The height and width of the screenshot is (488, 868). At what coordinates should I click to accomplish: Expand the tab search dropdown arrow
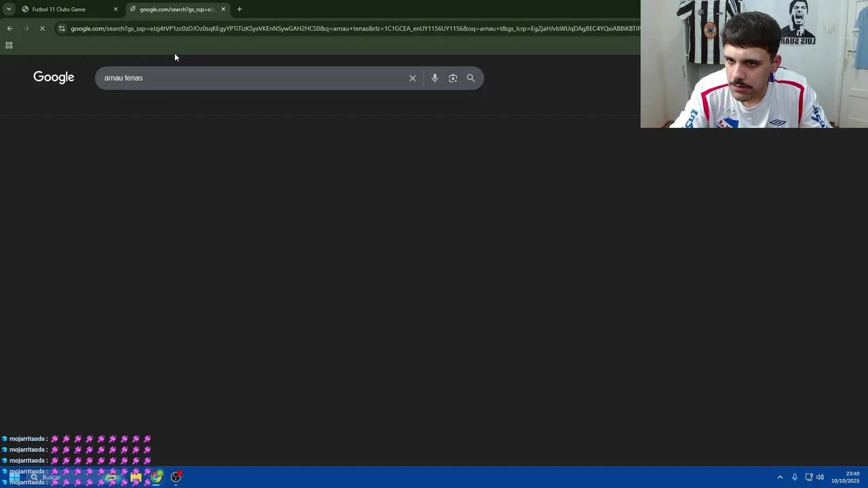click(9, 9)
